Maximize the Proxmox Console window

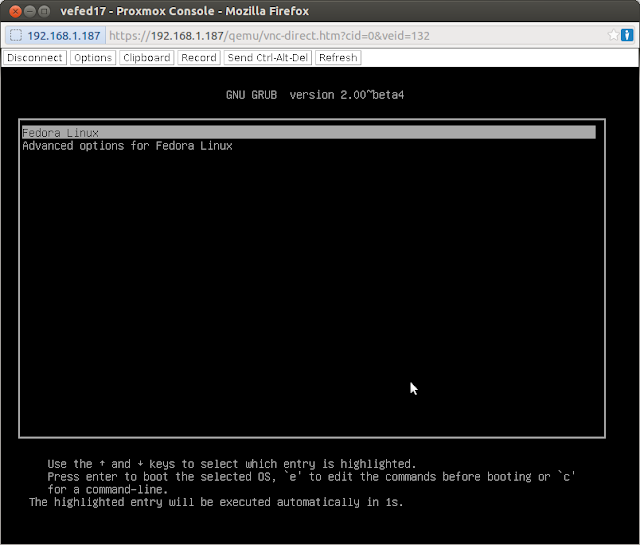tap(44, 11)
